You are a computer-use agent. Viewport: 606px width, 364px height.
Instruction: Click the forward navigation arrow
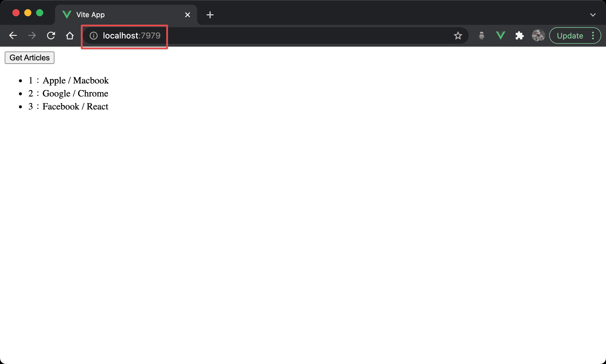[x=33, y=36]
